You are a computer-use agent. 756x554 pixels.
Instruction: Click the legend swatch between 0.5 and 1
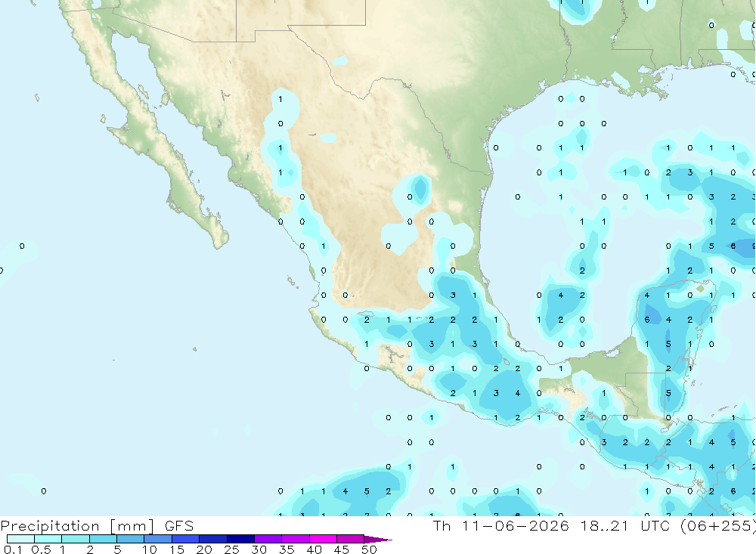pos(48,539)
